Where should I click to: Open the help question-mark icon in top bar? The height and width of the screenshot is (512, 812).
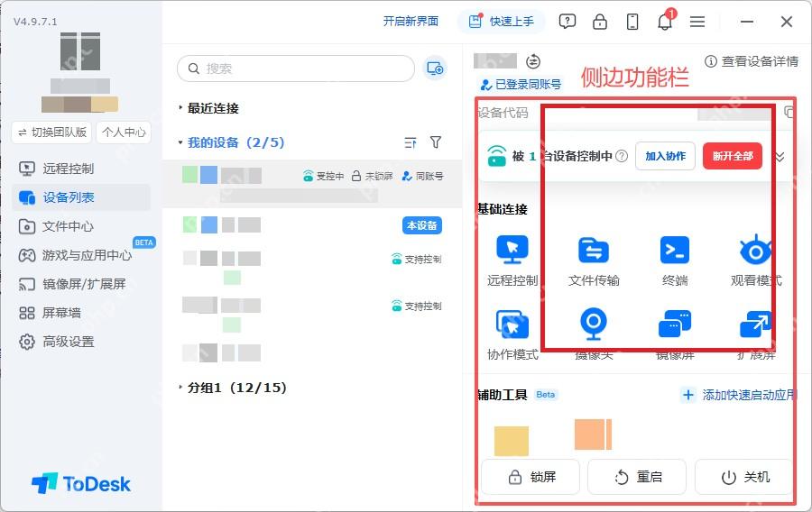[567, 22]
